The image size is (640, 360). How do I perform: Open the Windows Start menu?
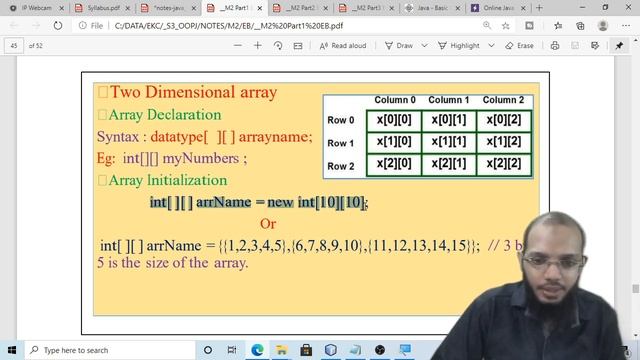click(x=12, y=350)
